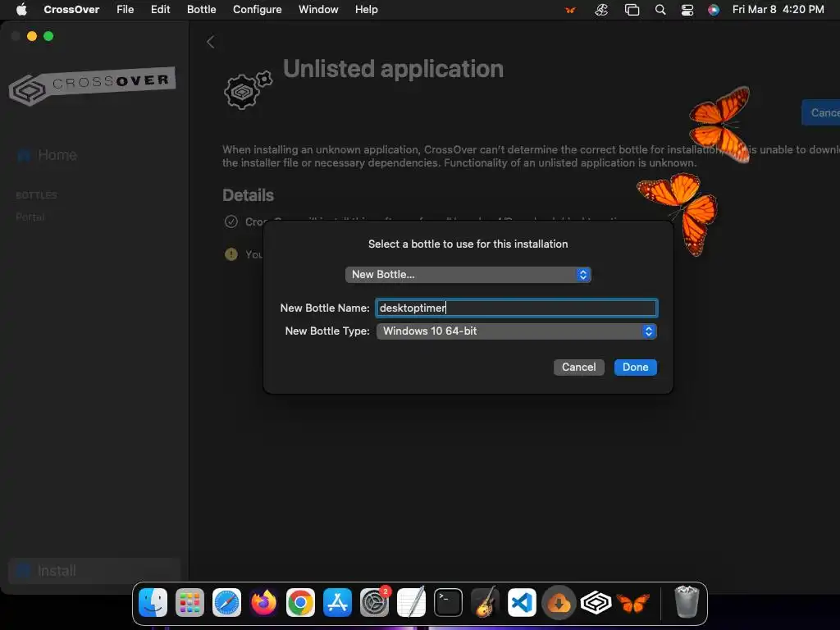Click the CrossOver logo in the sidebar

tap(92, 85)
